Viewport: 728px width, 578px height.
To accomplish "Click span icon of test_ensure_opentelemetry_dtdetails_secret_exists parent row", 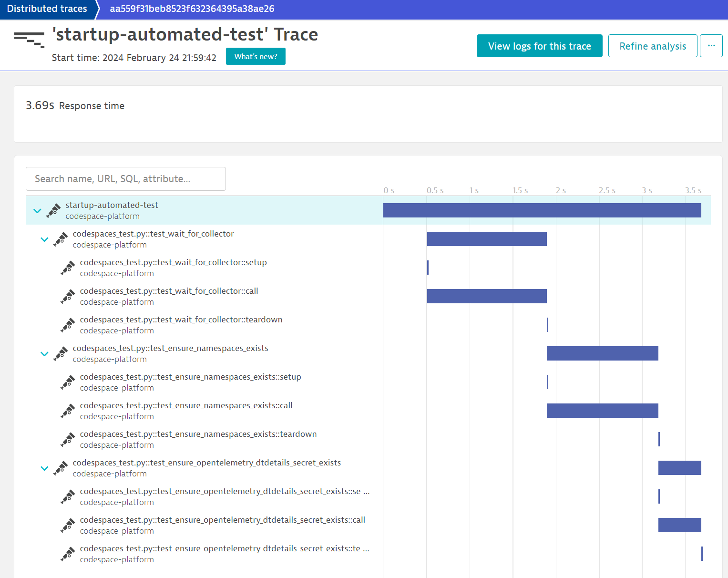I will (61, 468).
